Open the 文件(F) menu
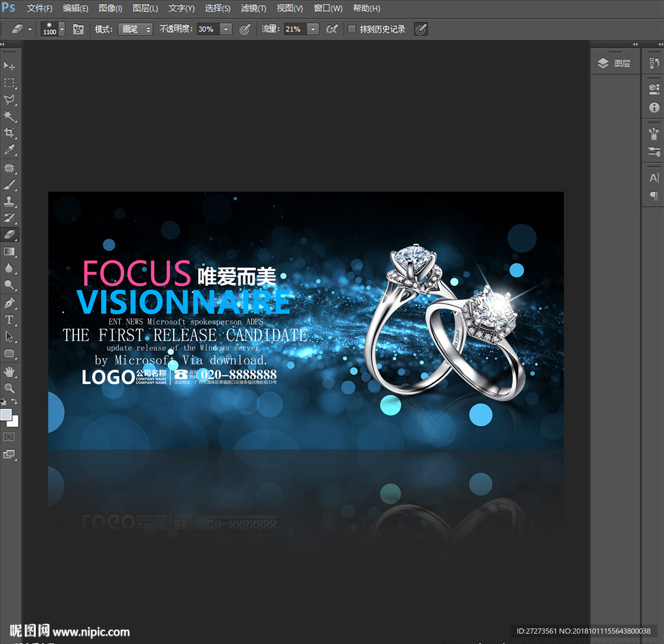Screen dimensions: 664x644 40,8
